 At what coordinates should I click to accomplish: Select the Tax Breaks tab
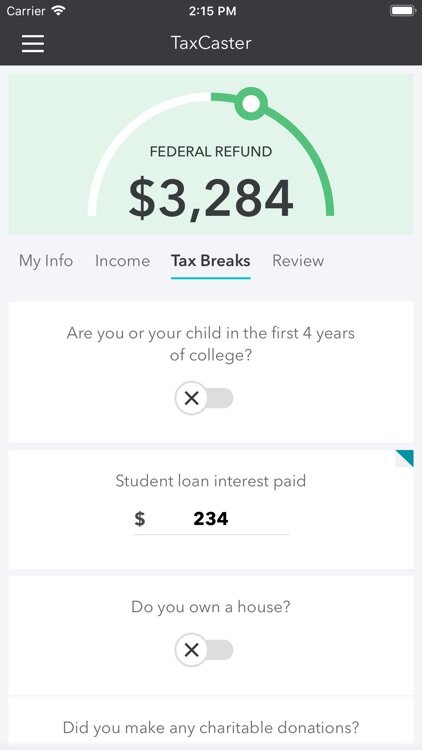coord(211,261)
